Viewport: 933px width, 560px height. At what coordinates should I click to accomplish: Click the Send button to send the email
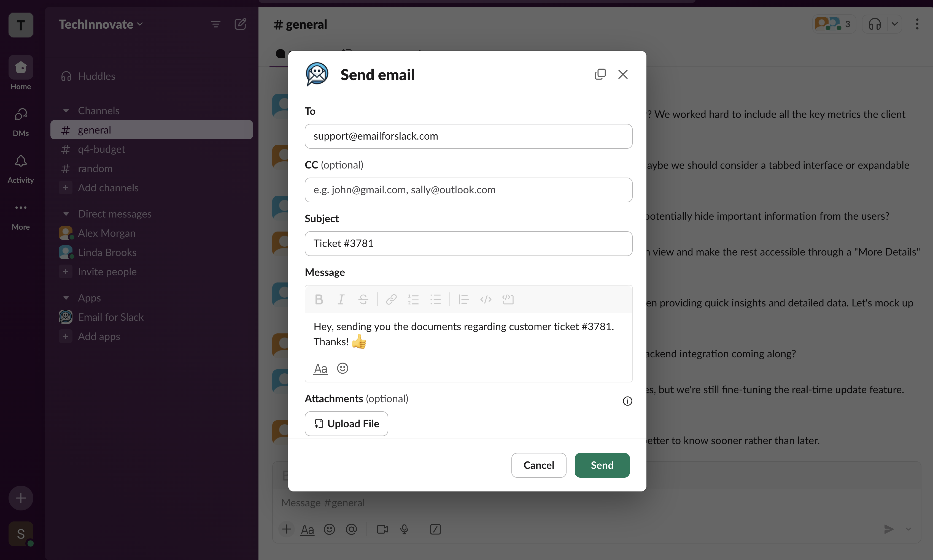602,465
